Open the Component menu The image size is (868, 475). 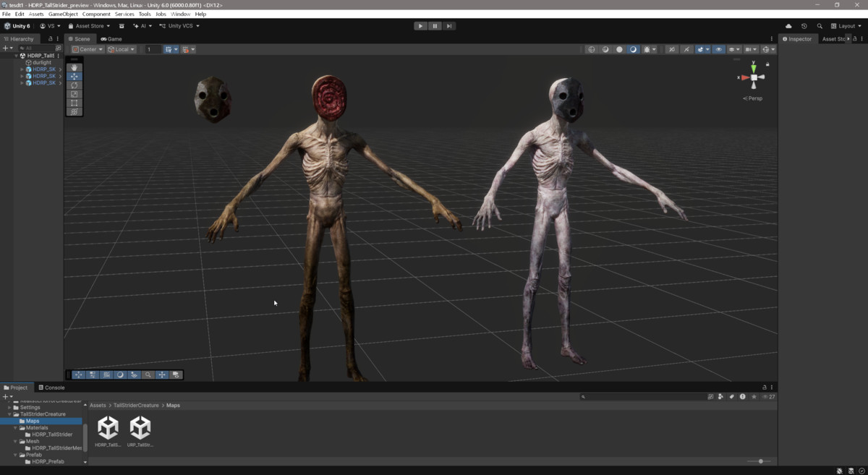coord(96,14)
